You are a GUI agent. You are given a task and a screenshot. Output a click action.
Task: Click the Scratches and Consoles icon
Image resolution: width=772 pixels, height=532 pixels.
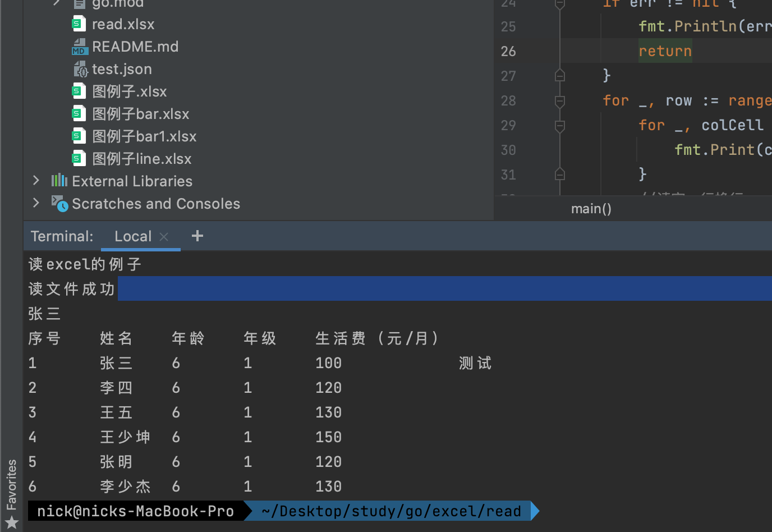[x=60, y=203]
